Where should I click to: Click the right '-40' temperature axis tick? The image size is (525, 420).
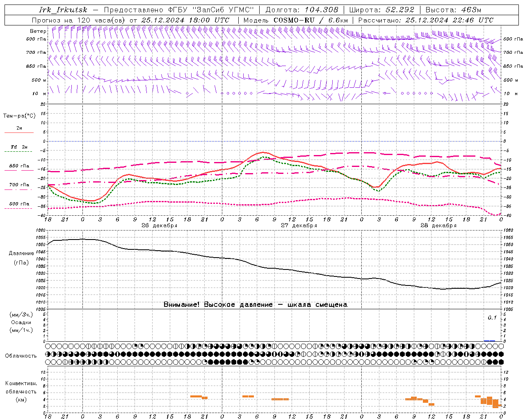[507, 216]
